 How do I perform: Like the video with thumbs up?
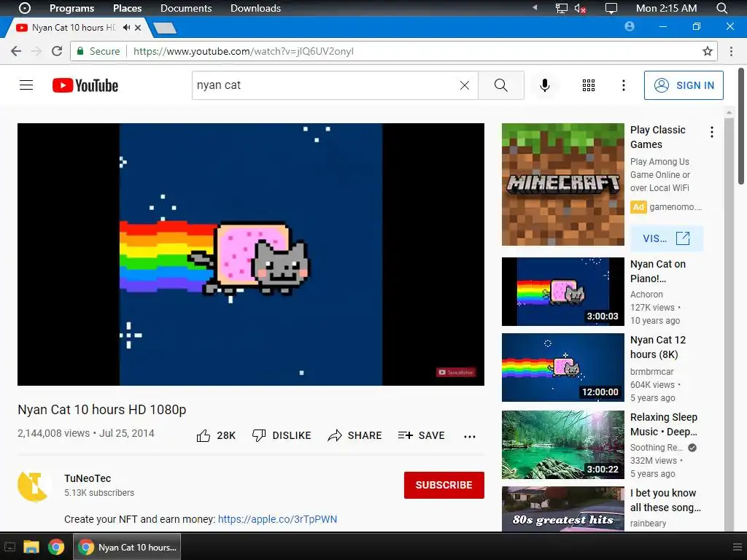tap(216, 435)
